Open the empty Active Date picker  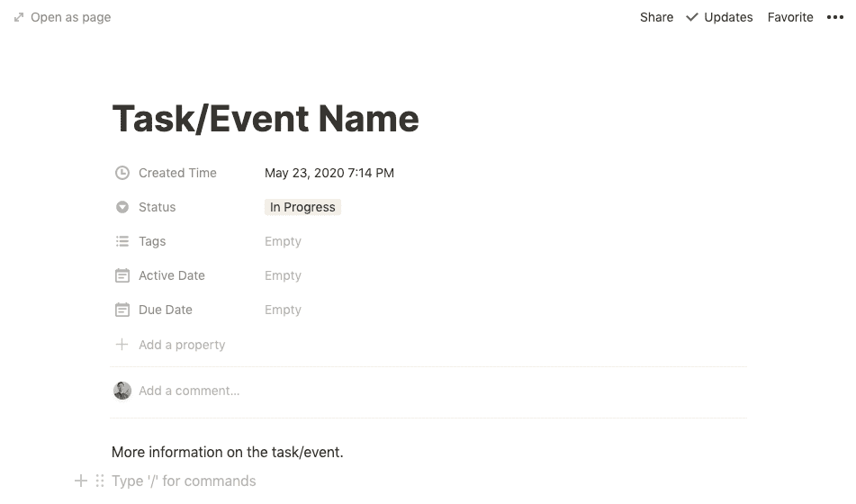tap(283, 275)
